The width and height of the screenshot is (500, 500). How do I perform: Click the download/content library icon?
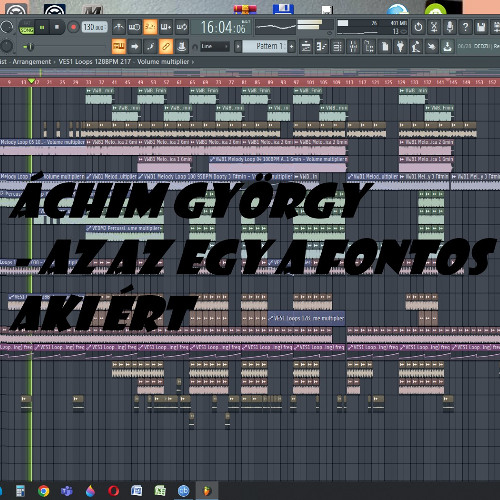pyautogui.click(x=447, y=47)
